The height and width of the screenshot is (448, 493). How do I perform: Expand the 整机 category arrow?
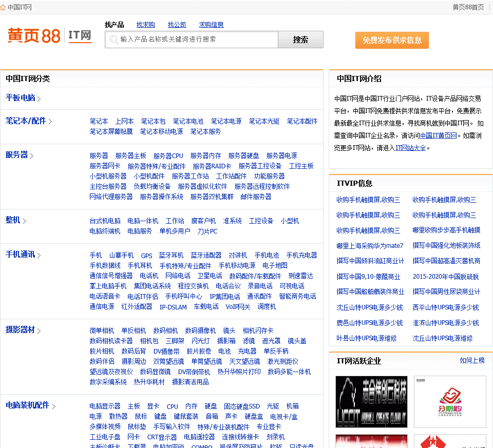point(25,221)
